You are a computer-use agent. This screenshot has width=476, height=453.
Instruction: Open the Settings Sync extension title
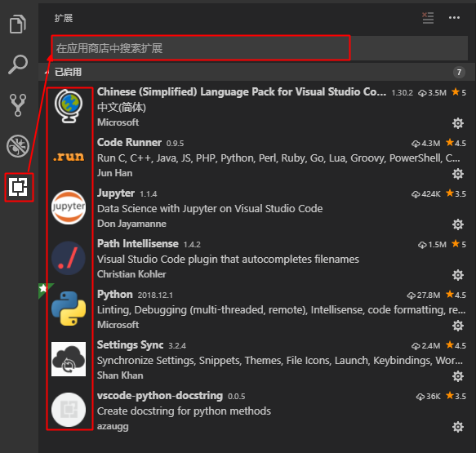click(131, 345)
